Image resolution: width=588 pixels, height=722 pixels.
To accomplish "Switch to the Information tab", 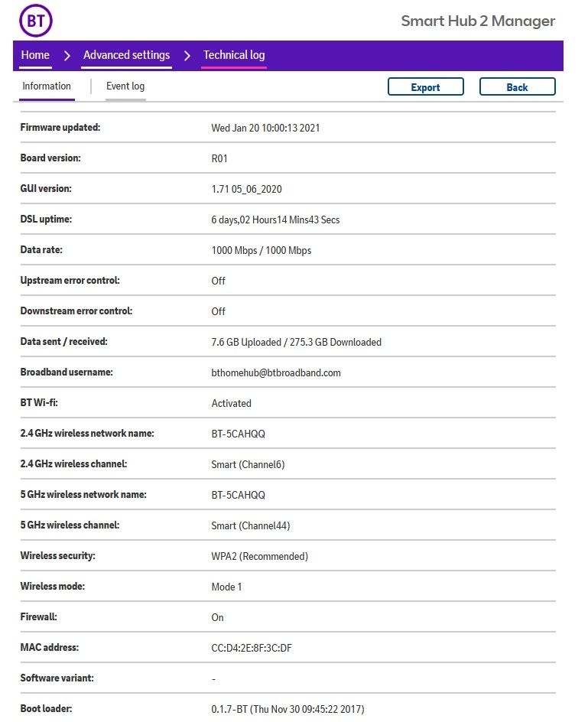I will (47, 86).
